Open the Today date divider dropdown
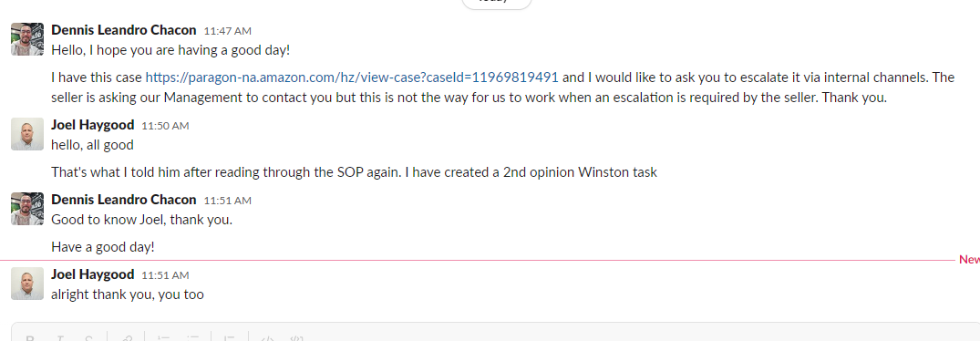This screenshot has width=980, height=341. (x=496, y=3)
